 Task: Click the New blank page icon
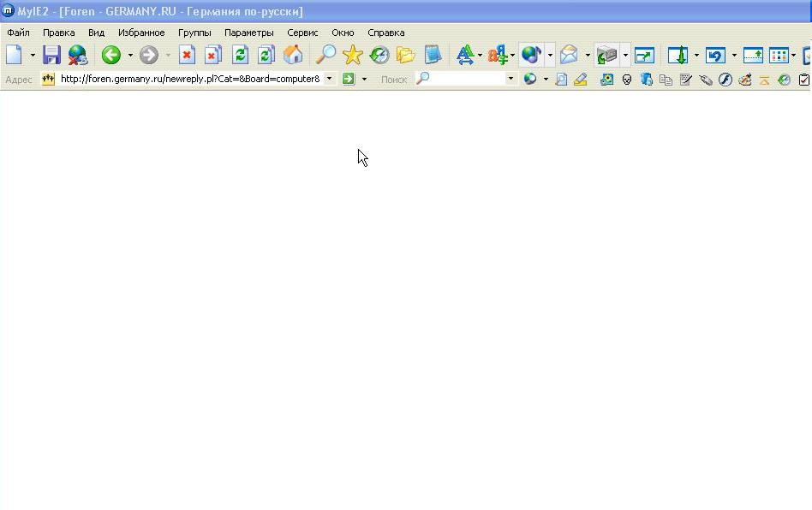[14, 55]
